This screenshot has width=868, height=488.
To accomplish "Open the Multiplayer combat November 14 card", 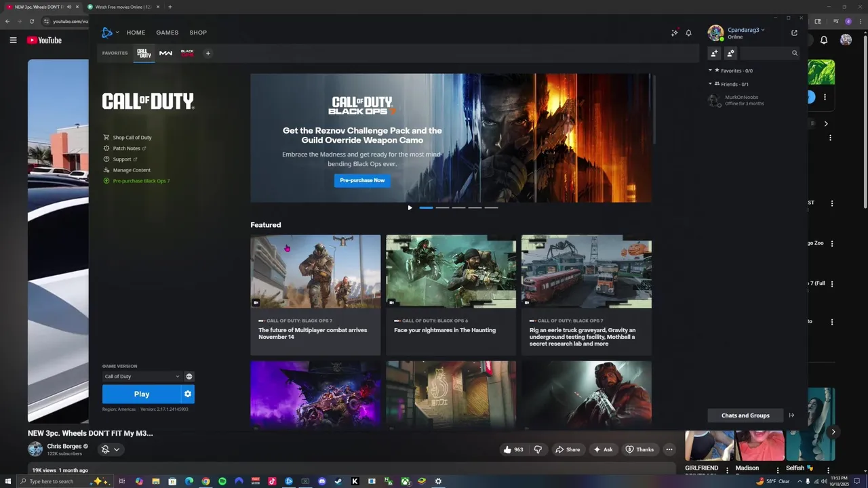I will (315, 296).
